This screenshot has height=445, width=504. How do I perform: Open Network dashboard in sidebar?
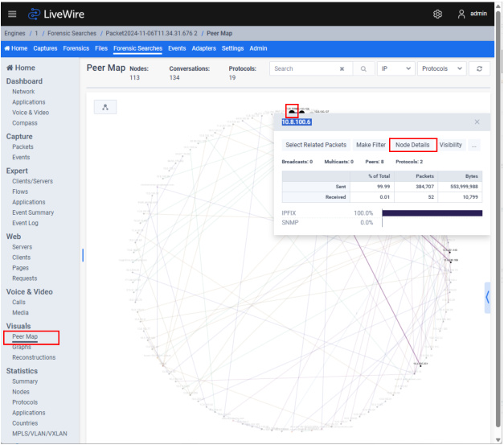23,92
